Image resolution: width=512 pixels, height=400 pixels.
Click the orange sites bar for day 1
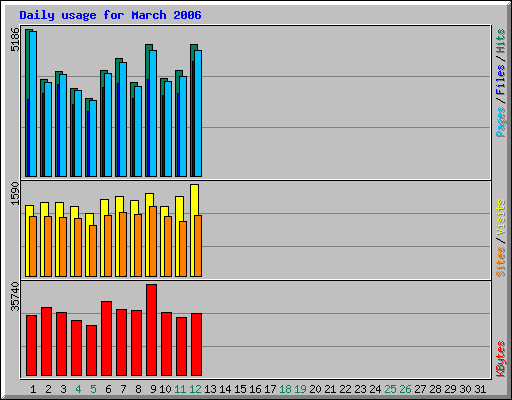[33, 246]
